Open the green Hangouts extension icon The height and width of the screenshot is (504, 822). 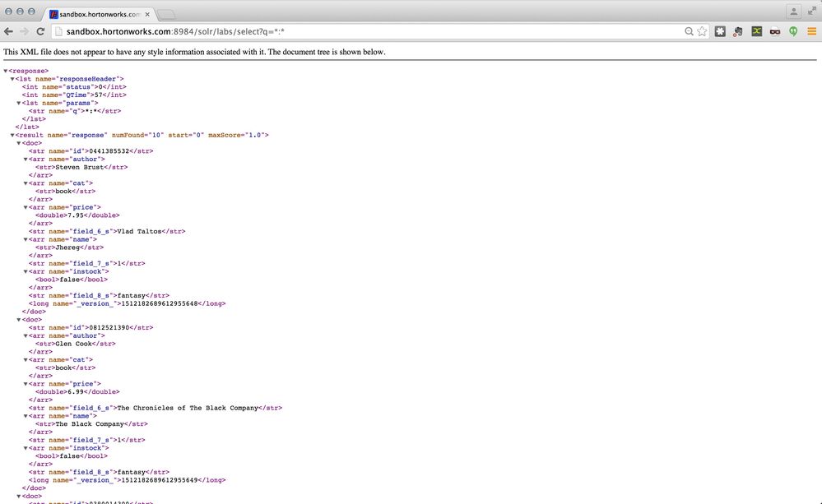(x=793, y=30)
